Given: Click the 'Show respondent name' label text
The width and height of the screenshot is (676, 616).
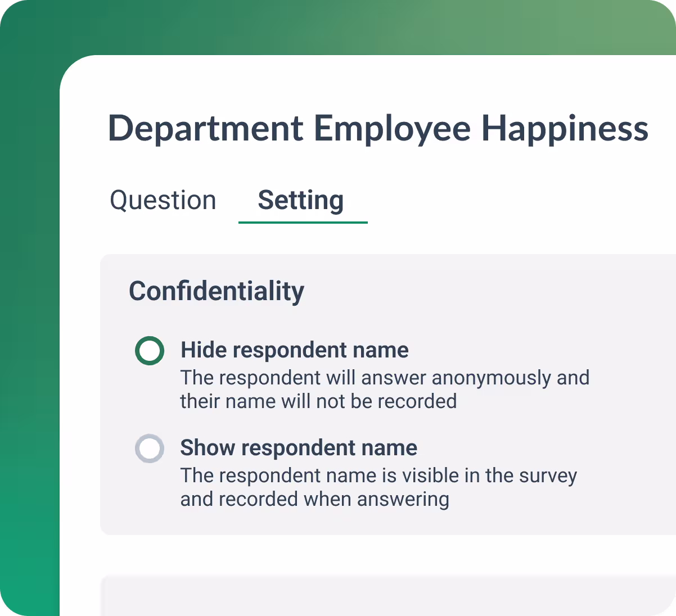Looking at the screenshot, I should point(299,448).
